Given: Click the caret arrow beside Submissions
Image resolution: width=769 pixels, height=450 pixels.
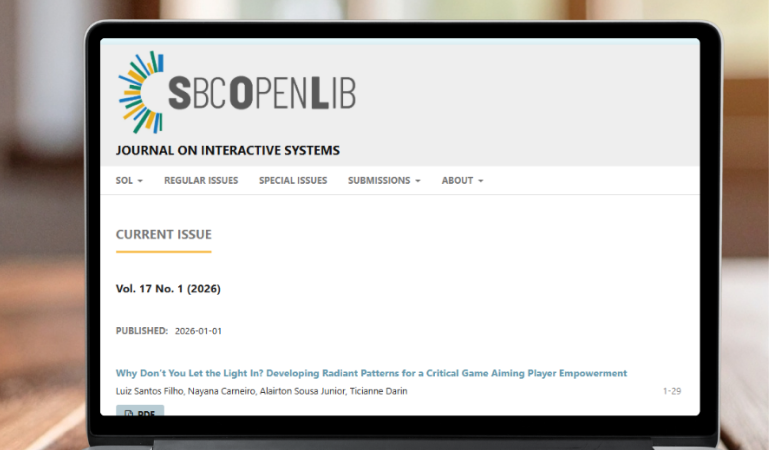Looking at the screenshot, I should click(417, 181).
